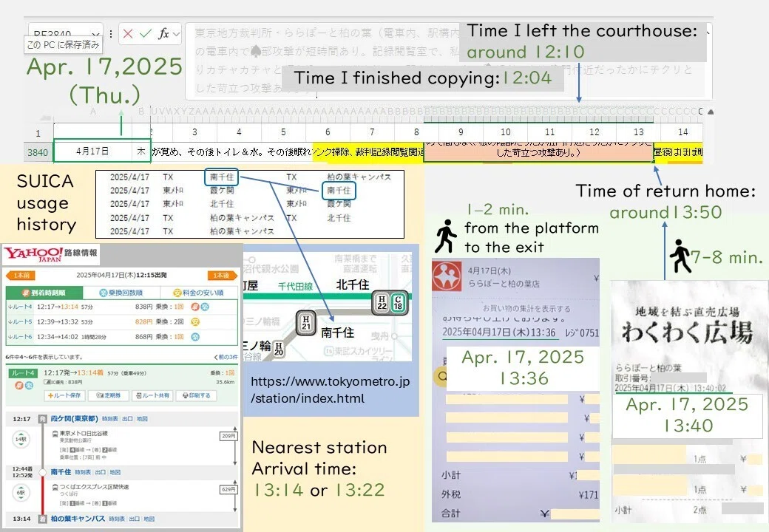Click the 629円 fare box for Tsukuba Express
Image resolution: width=769 pixels, height=532 pixels.
[228, 489]
